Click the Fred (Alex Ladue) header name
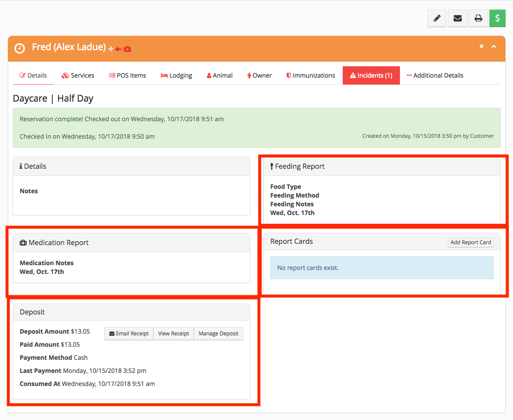Screen dimensions: 513x420 point(69,47)
